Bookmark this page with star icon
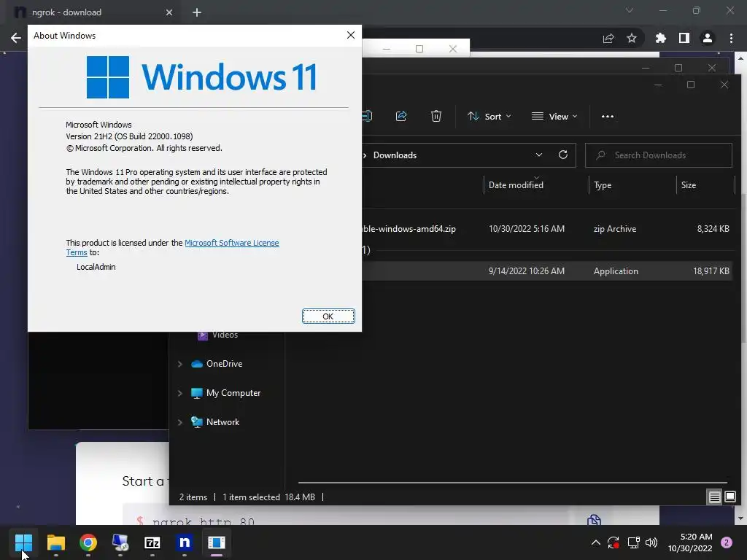747x560 pixels. point(632,38)
